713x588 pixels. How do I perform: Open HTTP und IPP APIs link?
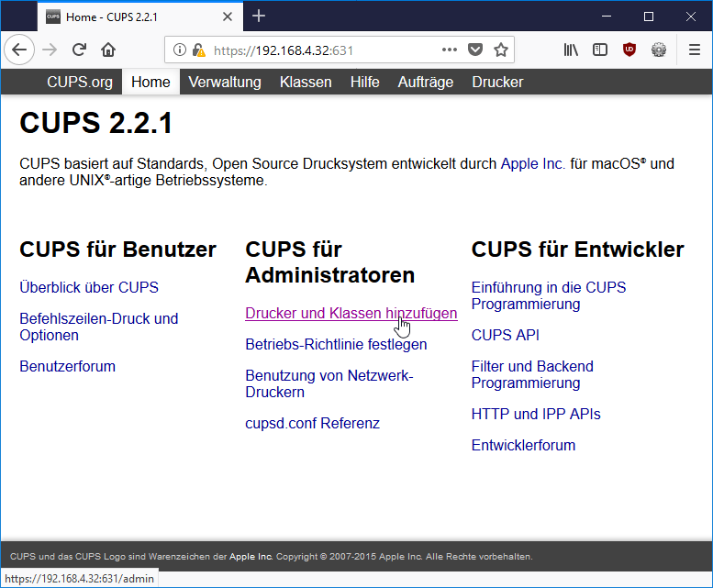(536, 414)
